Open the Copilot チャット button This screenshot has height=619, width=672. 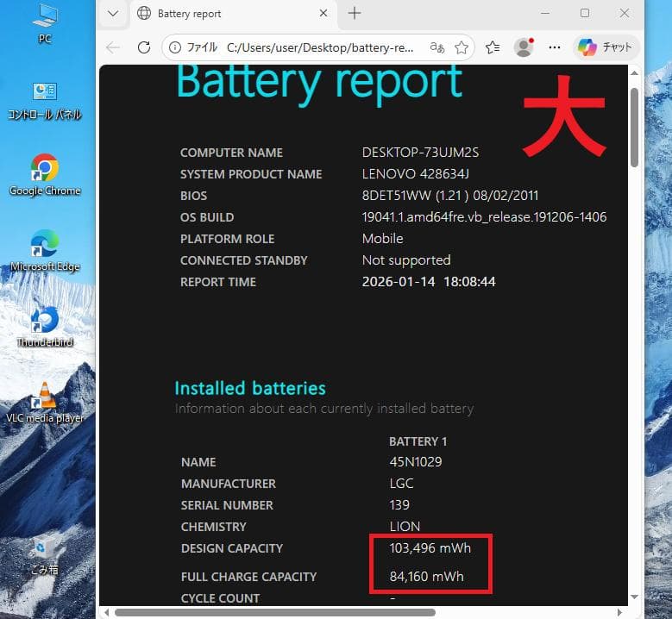606,47
